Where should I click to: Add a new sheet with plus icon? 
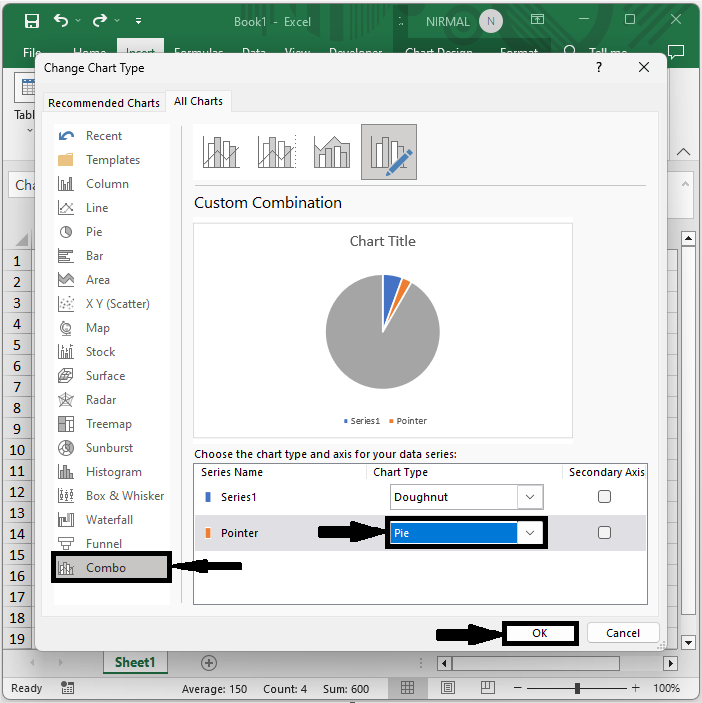[x=209, y=663]
